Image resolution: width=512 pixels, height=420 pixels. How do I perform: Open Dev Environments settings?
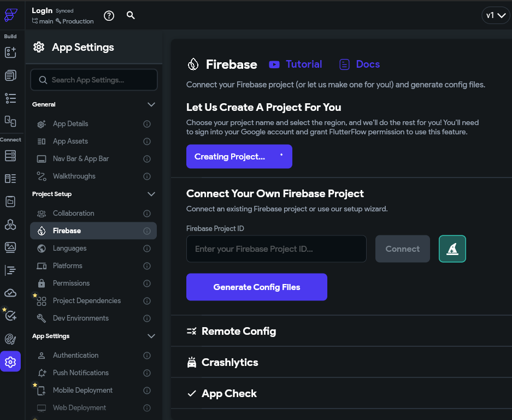[93, 318]
